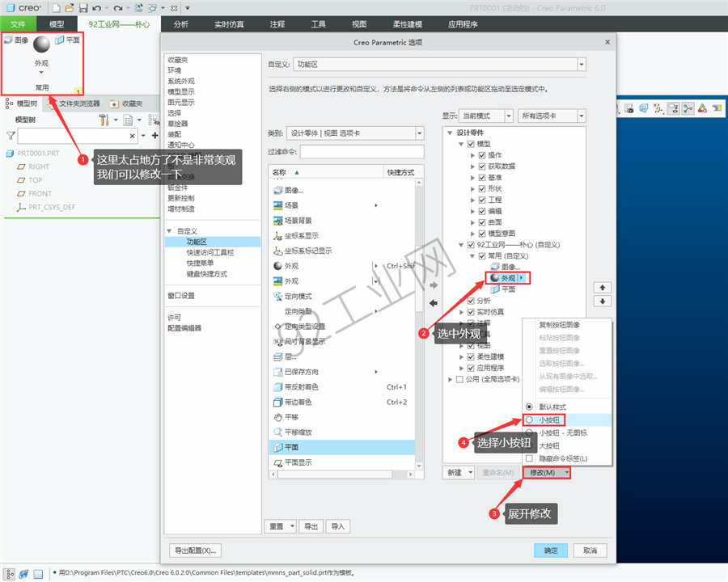
Task: Click the 平移缩放 magnifier command
Action: 278,432
